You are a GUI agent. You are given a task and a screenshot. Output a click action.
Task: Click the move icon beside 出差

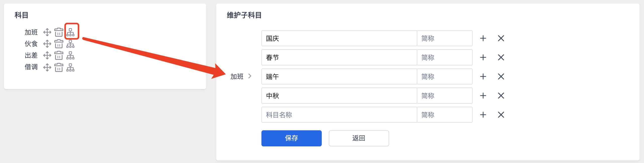point(47,55)
